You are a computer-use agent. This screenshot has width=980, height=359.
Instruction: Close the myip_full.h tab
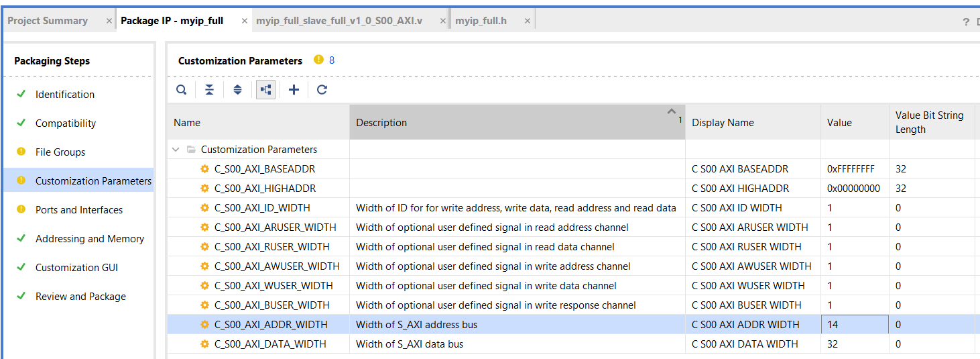(527, 21)
